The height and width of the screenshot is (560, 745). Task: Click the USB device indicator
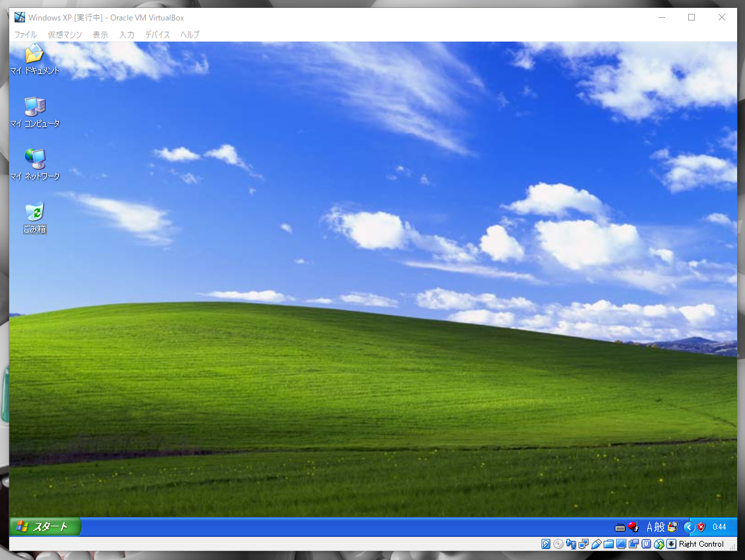596,544
